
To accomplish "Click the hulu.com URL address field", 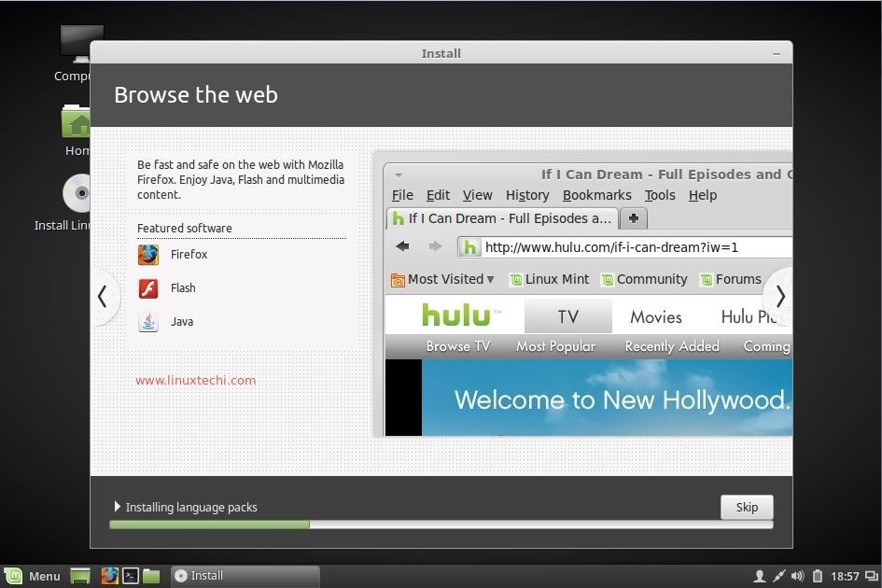I will (x=625, y=247).
